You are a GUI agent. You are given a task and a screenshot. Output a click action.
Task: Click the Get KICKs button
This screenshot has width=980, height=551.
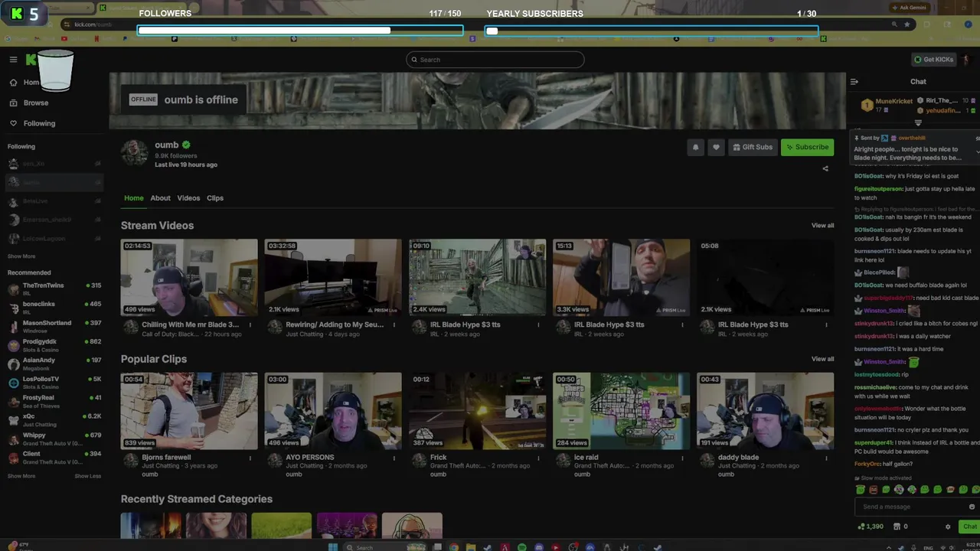pyautogui.click(x=933, y=60)
